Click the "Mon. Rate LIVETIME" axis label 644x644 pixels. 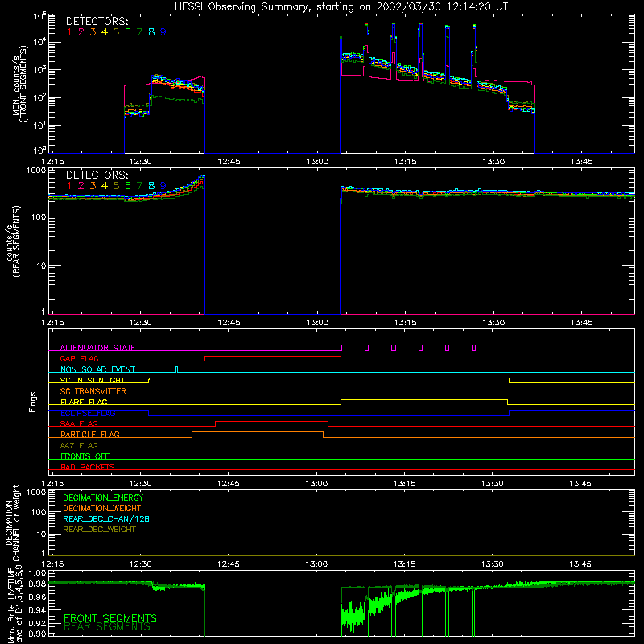[12, 605]
